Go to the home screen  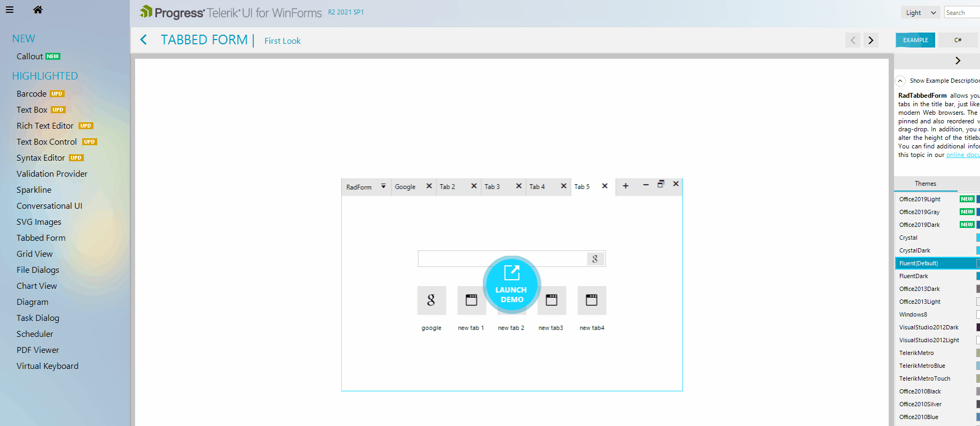coord(38,10)
